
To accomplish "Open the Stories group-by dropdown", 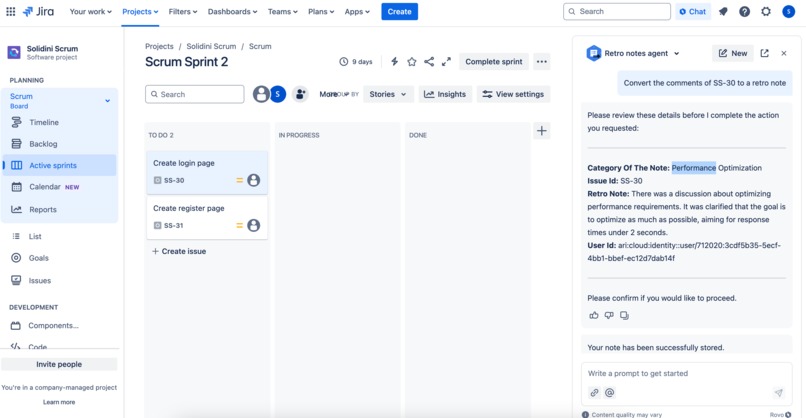I will click(x=388, y=94).
